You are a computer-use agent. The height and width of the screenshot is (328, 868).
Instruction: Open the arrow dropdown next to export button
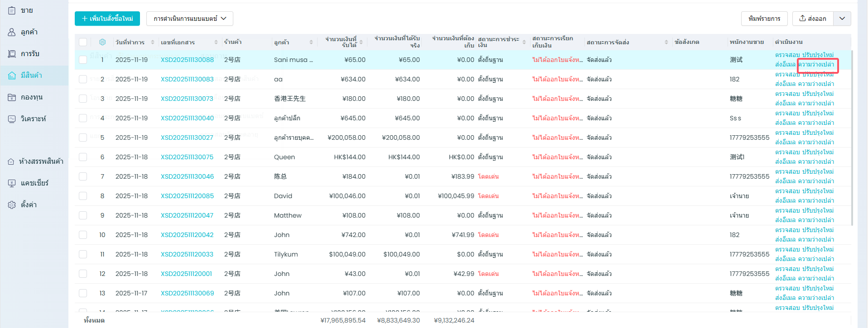pos(842,19)
